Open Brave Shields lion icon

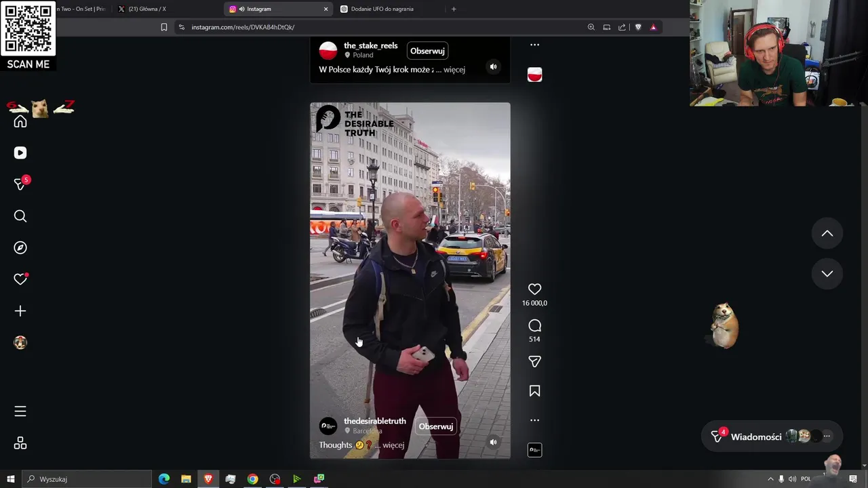[638, 27]
